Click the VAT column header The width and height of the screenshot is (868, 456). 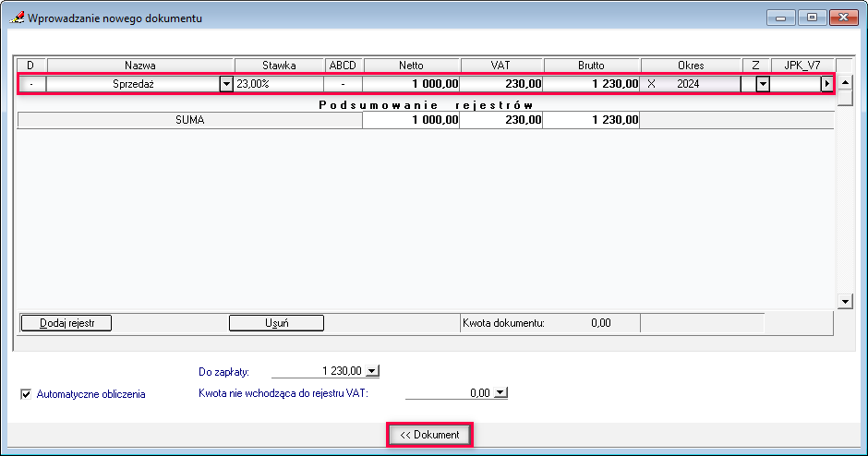pos(501,66)
